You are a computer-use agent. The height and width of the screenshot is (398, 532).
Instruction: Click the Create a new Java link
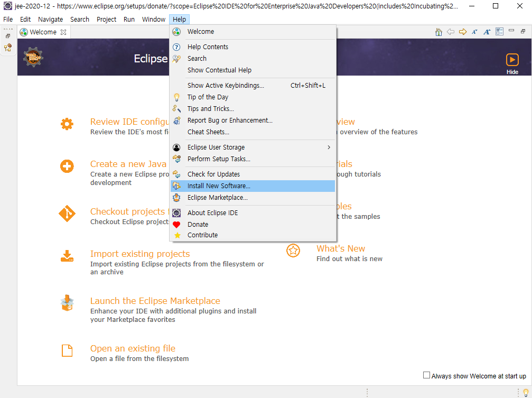pyautogui.click(x=128, y=164)
